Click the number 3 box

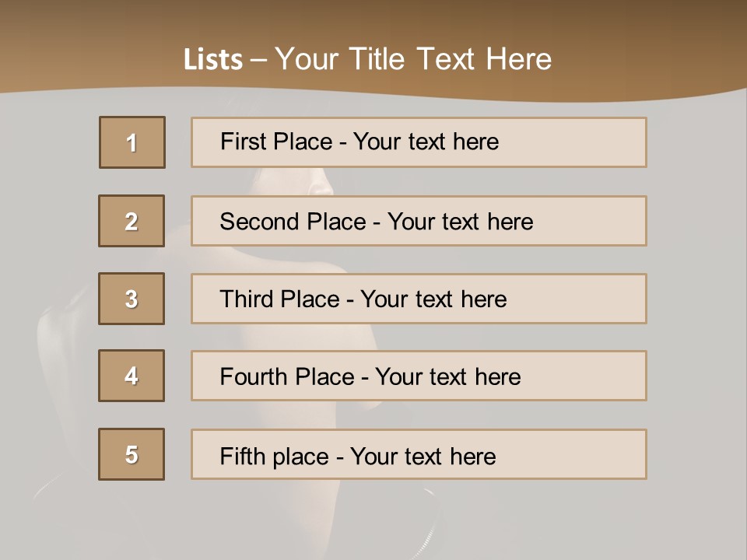[x=132, y=299]
